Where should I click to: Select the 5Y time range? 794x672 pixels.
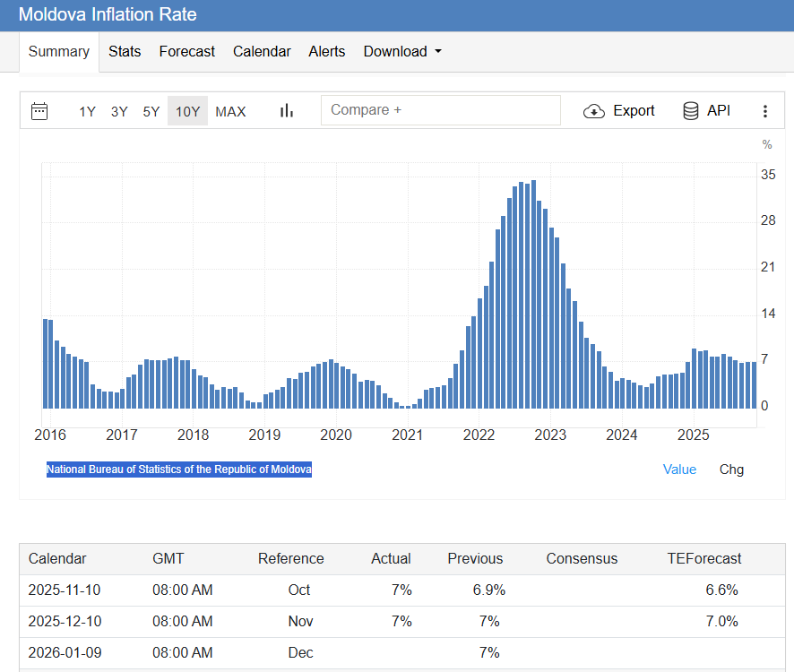tap(151, 111)
